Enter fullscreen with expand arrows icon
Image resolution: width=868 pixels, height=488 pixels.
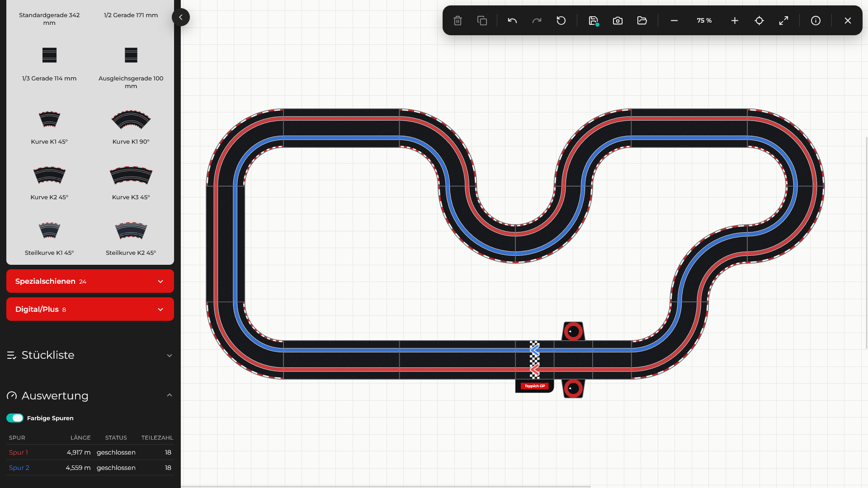pyautogui.click(x=783, y=21)
